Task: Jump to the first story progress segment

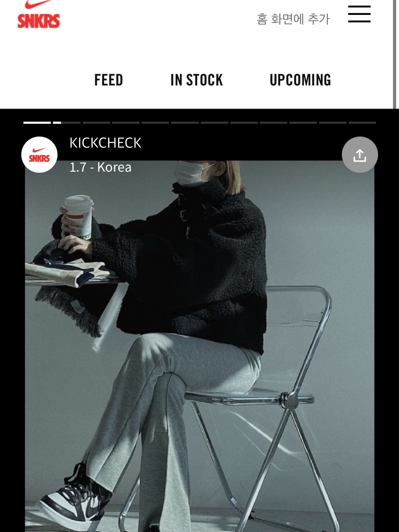Action: pyautogui.click(x=37, y=123)
